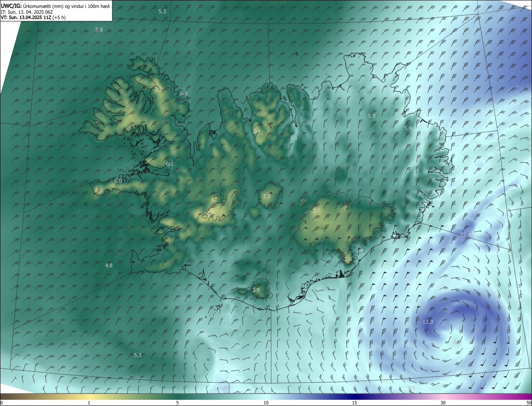This screenshot has height=406, width=532.
Task: Click the legend tick label 10
Action: tap(266, 403)
